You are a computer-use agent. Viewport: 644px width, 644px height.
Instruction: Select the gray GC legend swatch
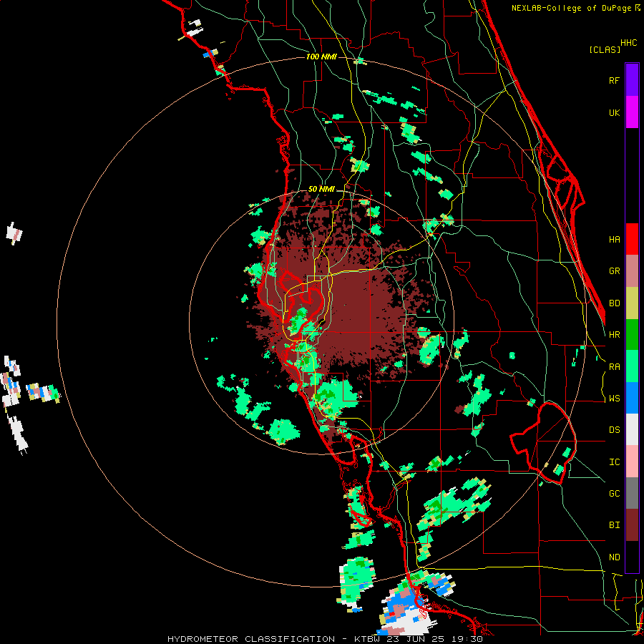(632, 493)
